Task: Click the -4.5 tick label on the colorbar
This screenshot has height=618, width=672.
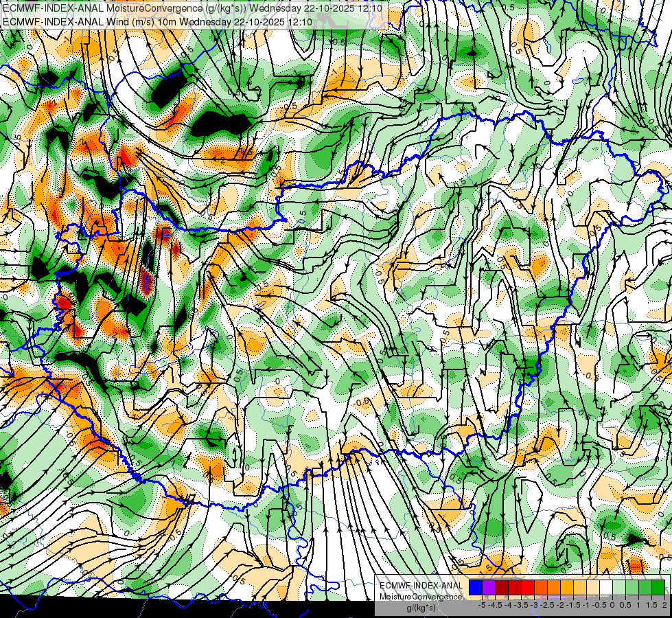Action: (x=495, y=605)
